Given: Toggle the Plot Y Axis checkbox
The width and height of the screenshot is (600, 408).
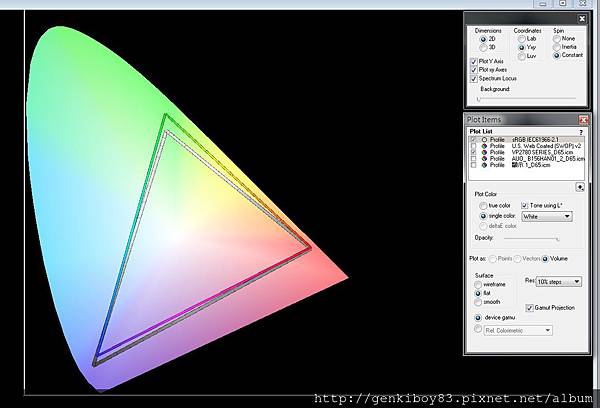Looking at the screenshot, I should [474, 62].
